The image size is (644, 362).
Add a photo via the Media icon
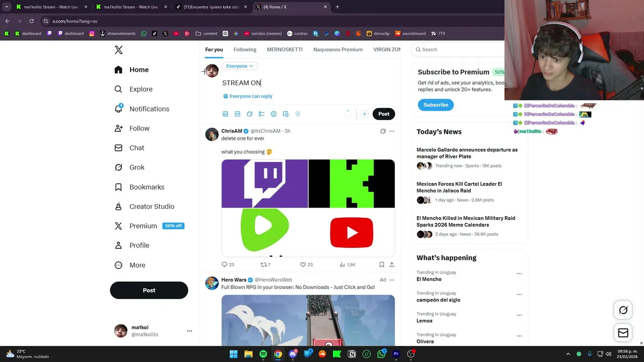(x=225, y=114)
